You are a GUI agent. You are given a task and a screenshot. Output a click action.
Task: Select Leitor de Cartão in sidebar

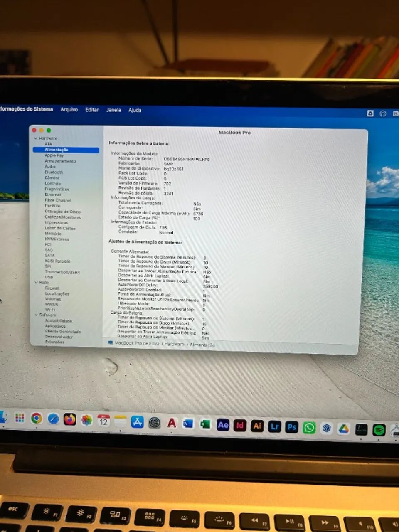60,228
